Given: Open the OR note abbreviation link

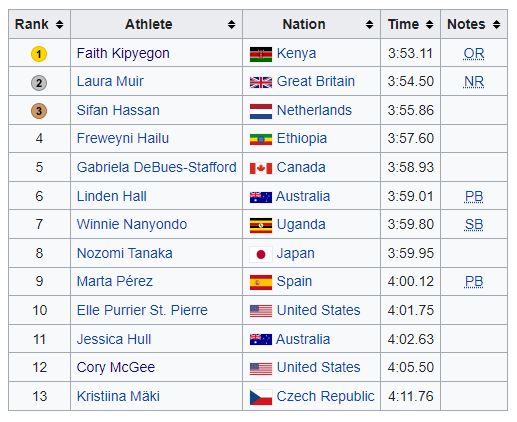Looking at the screenshot, I should click(x=474, y=53).
